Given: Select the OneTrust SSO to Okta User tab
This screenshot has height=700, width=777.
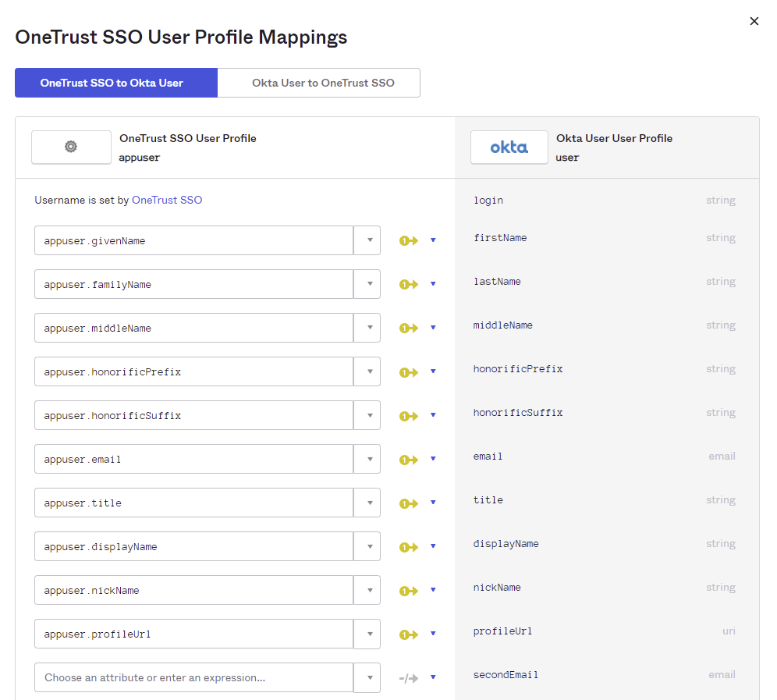Looking at the screenshot, I should [115, 82].
